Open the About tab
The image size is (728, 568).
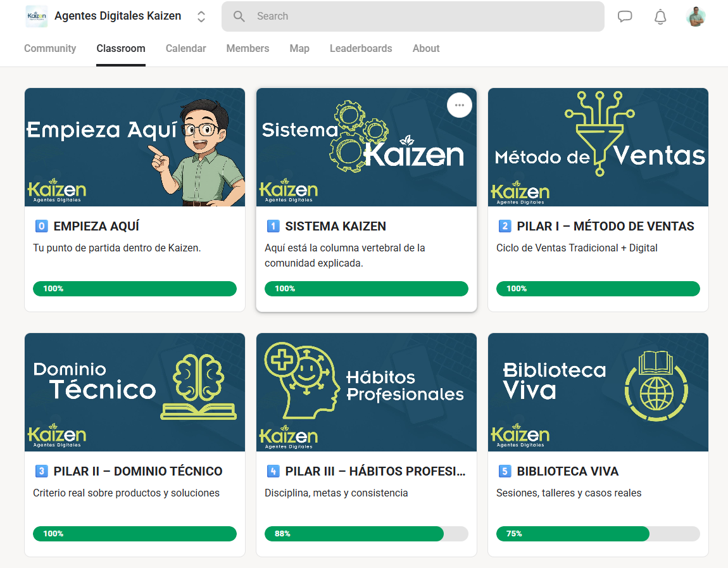tap(426, 48)
